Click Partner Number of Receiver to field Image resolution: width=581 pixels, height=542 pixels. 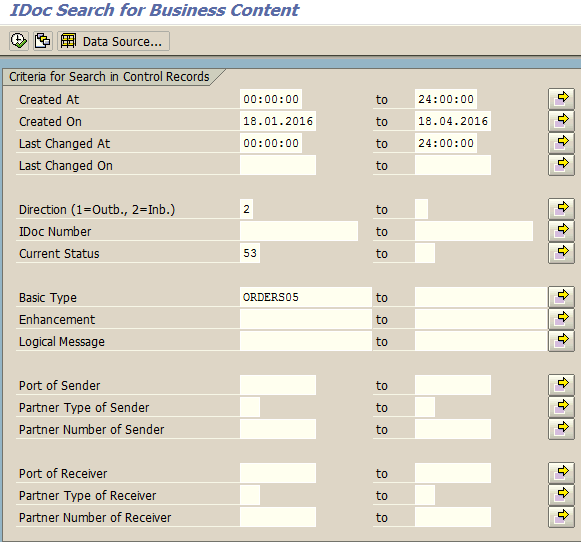[x=453, y=517]
